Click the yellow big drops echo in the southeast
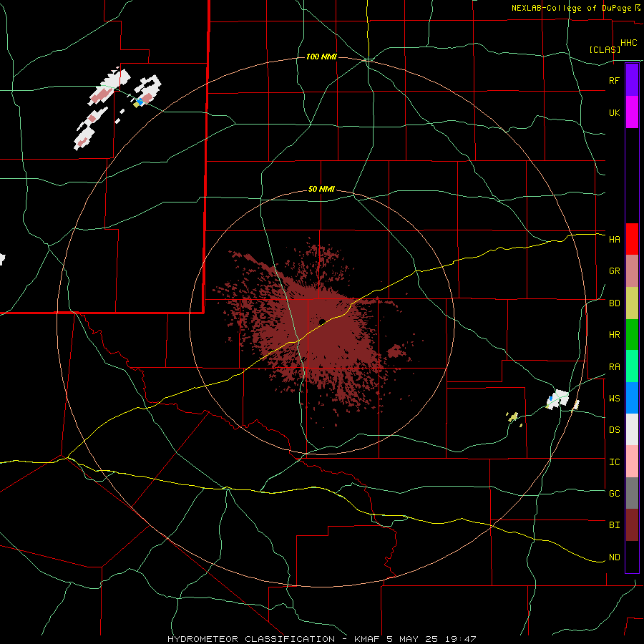Image resolution: width=644 pixels, height=644 pixels. [512, 417]
